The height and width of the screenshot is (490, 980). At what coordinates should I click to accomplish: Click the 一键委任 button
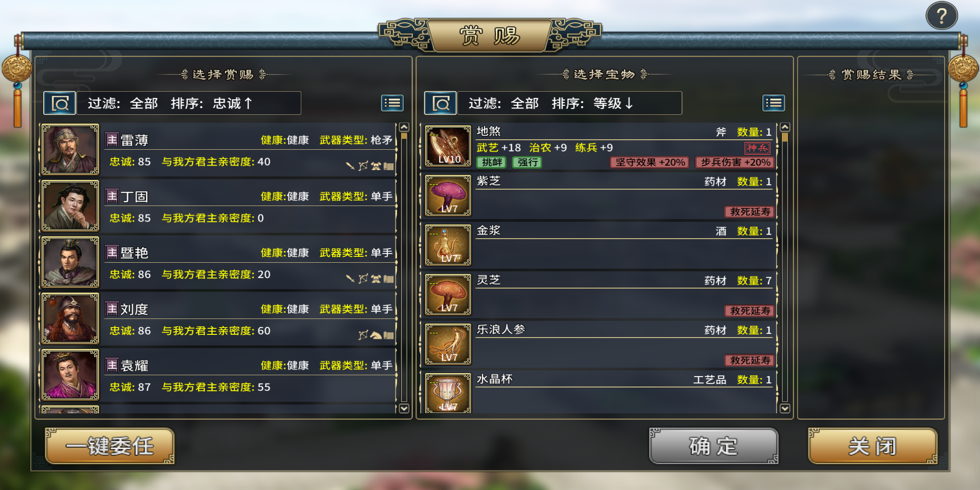tap(110, 446)
